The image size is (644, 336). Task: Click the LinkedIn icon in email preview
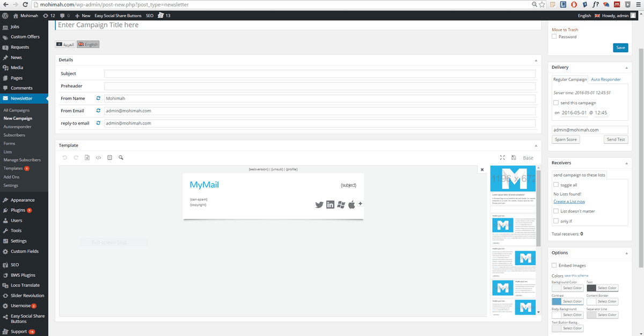[x=330, y=204]
